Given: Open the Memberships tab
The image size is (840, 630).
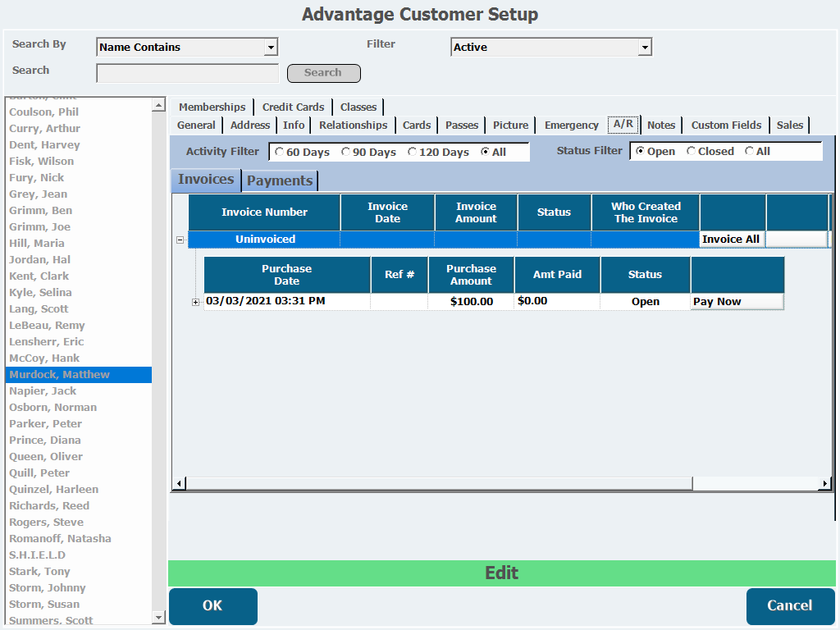Looking at the screenshot, I should tap(212, 107).
